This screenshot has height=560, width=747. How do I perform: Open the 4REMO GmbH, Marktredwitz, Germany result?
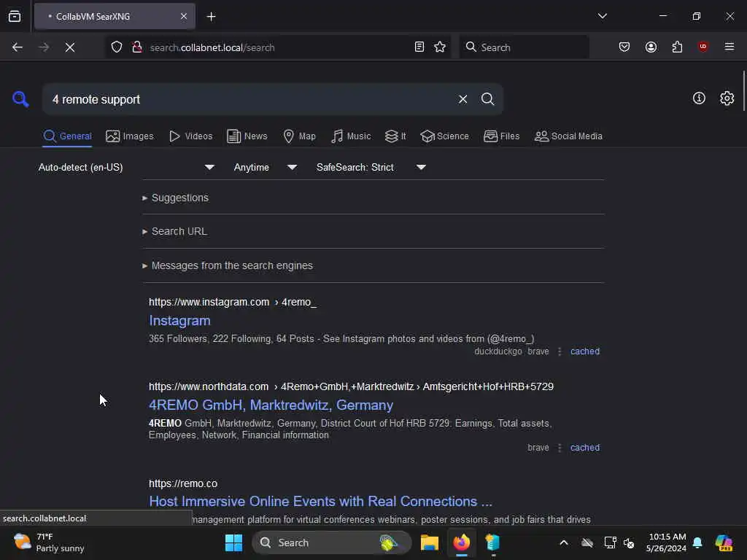(271, 405)
